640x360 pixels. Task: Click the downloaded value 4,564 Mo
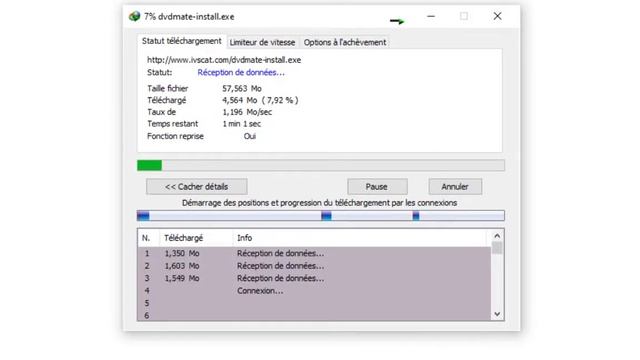pyautogui.click(x=240, y=100)
